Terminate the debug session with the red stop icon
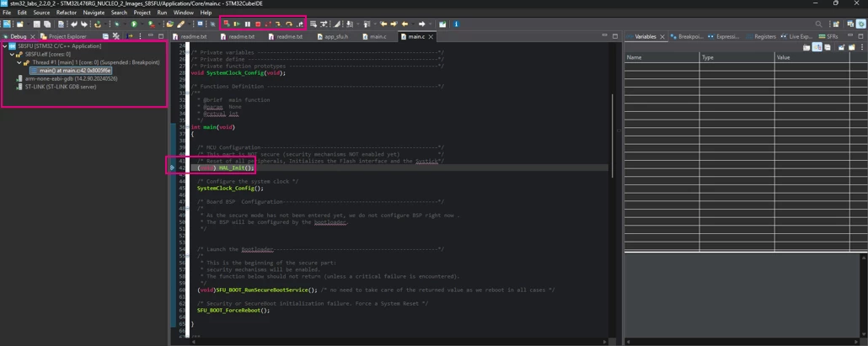This screenshot has width=868, height=346. (258, 24)
